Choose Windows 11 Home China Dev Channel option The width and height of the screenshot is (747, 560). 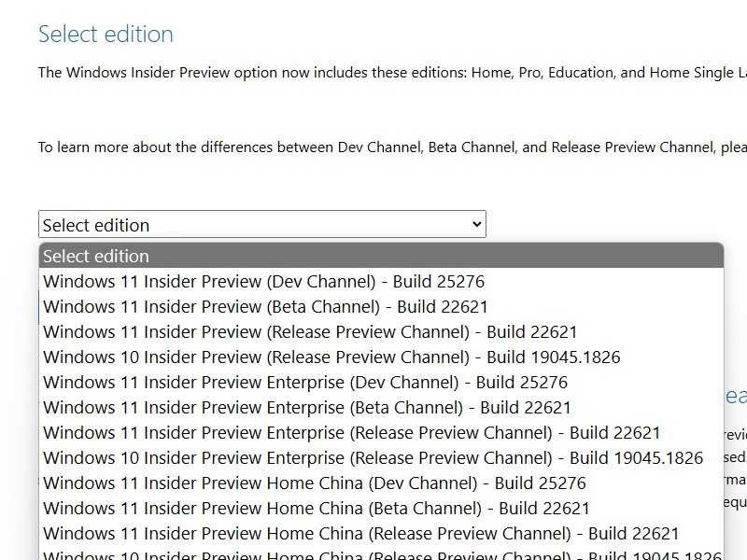(x=315, y=483)
